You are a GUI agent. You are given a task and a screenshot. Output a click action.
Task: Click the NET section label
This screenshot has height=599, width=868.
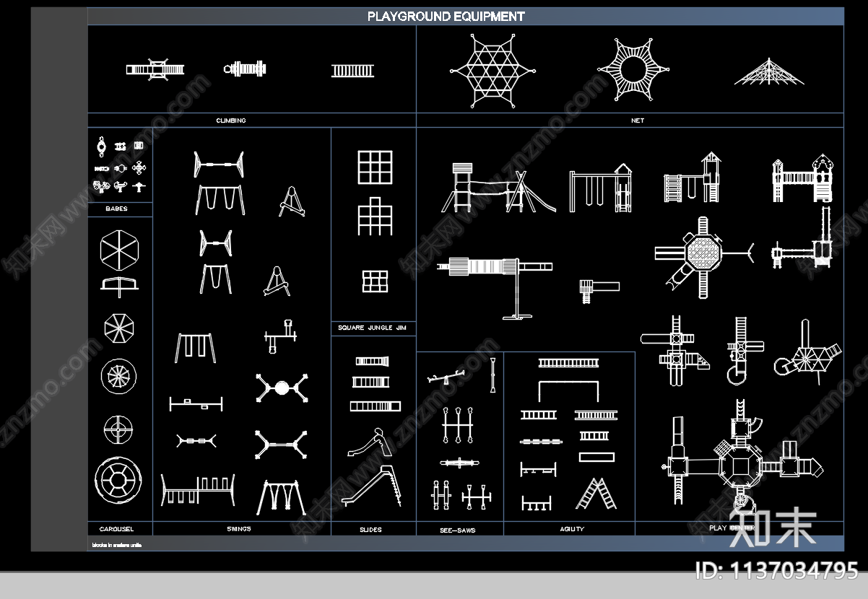[x=638, y=121]
